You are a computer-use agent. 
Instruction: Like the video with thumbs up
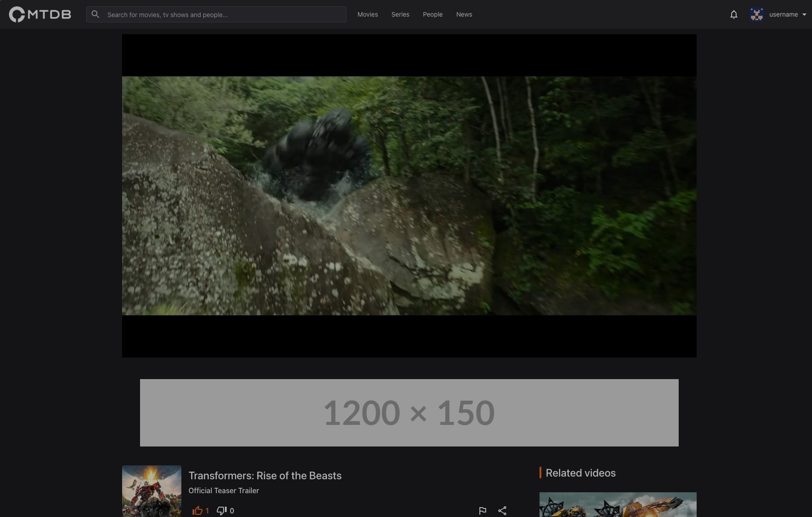point(197,511)
